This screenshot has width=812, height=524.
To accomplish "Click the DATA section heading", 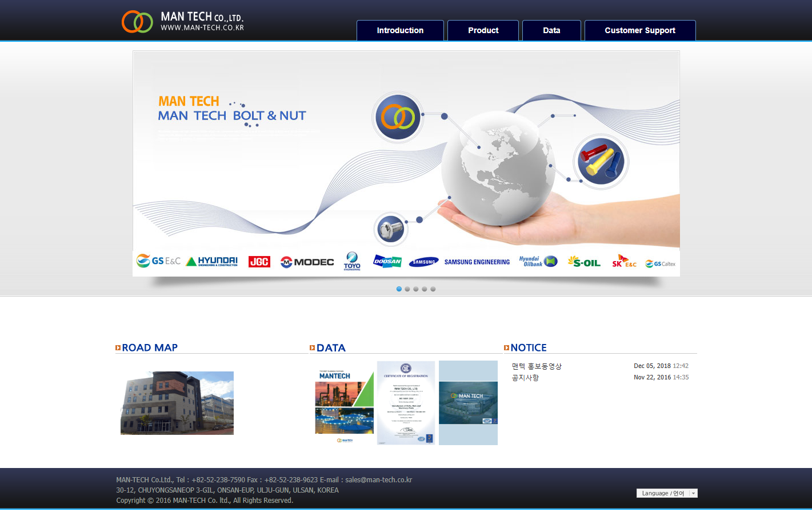I will point(331,347).
